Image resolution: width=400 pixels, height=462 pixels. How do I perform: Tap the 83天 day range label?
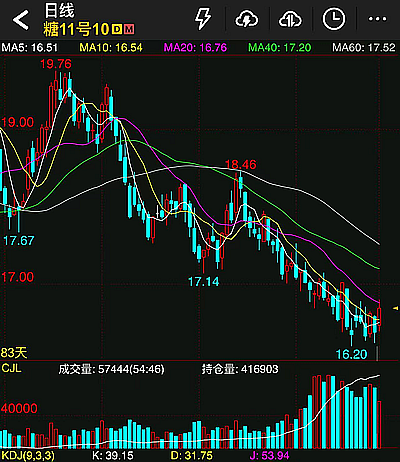[x=14, y=352]
